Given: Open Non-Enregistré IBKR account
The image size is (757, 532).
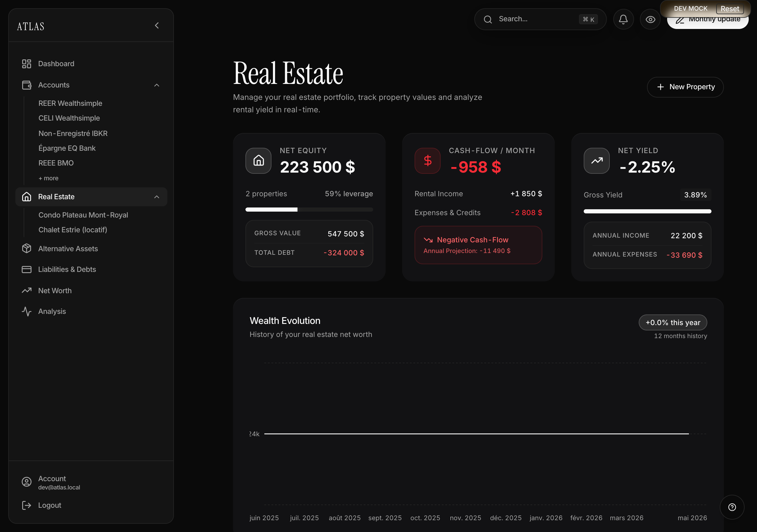Looking at the screenshot, I should tap(73, 133).
